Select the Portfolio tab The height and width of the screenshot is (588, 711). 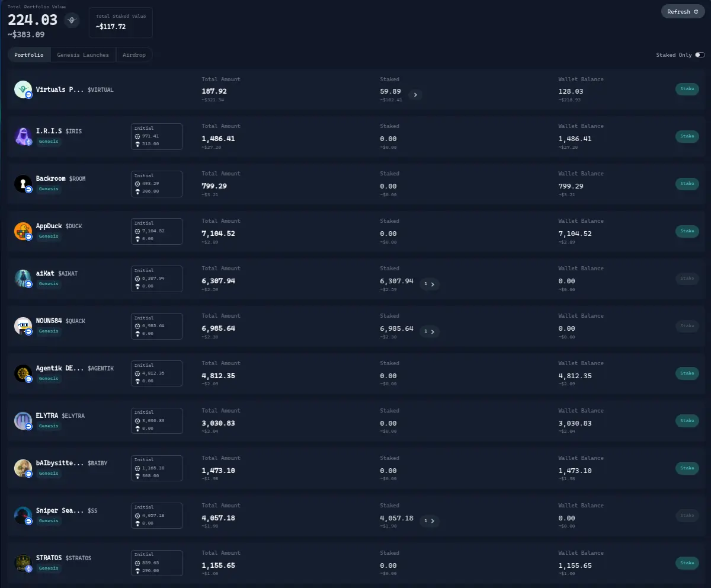pyautogui.click(x=29, y=55)
